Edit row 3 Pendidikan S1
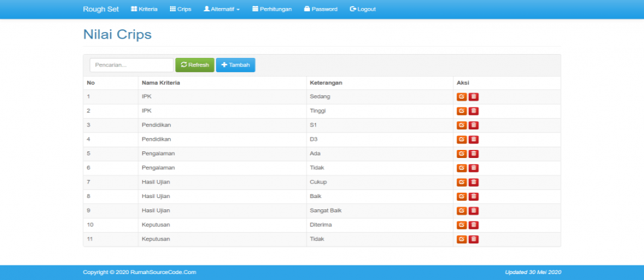 [461, 125]
